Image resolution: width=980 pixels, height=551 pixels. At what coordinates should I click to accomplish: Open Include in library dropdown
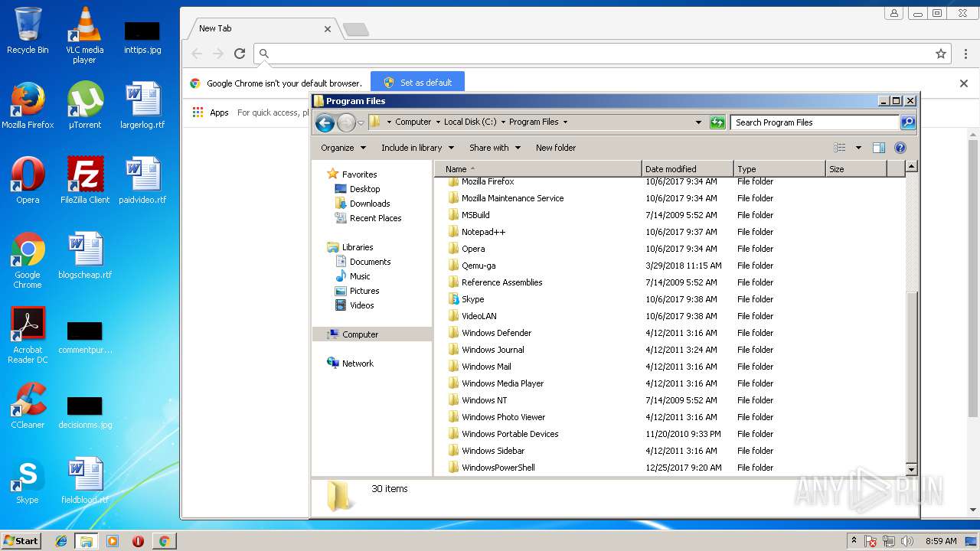417,148
